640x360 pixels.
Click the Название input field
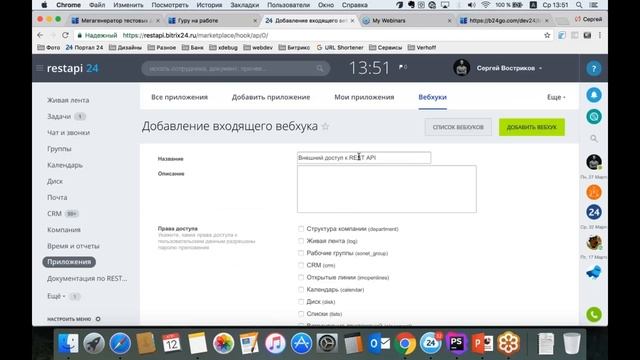pos(364,158)
